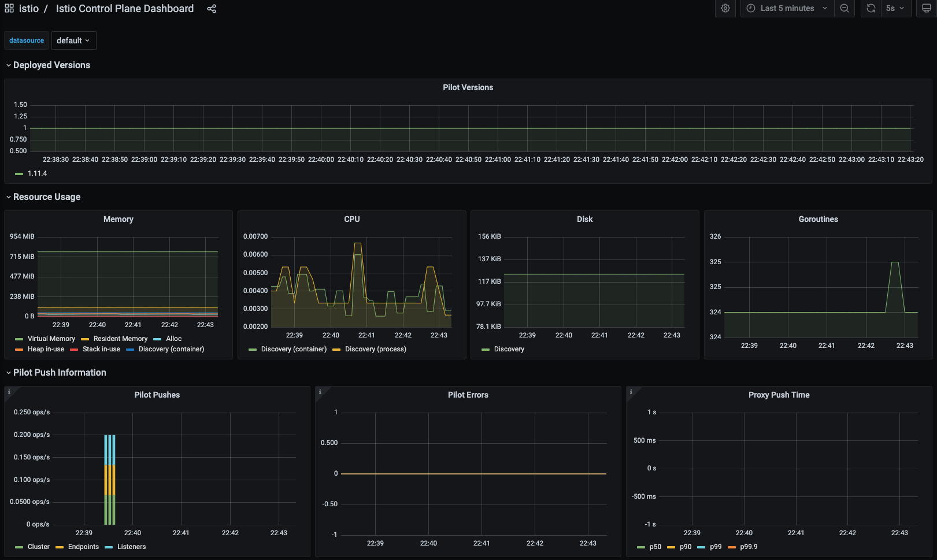Click the Istio Control Plane Dashboard title
This screenshot has width=937, height=560.
point(125,9)
